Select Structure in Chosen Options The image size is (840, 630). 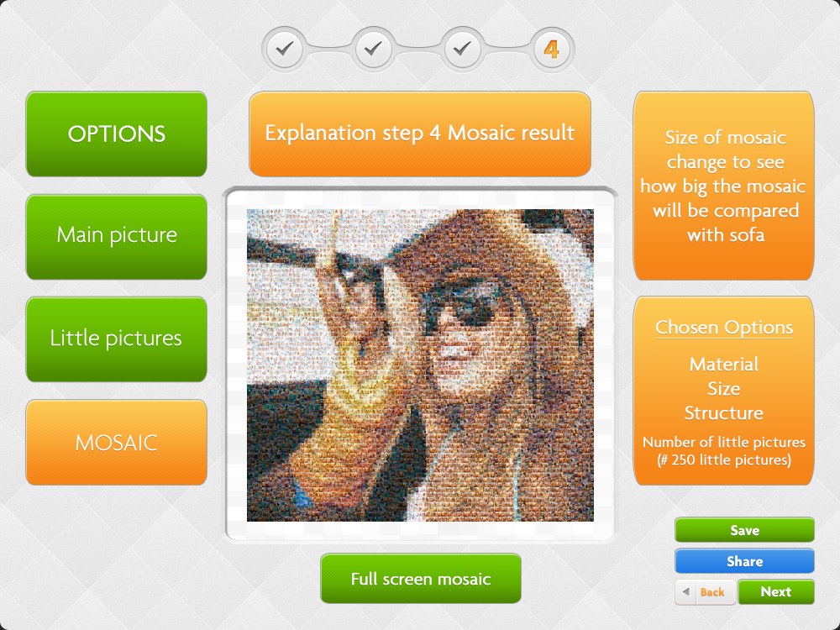(x=724, y=413)
